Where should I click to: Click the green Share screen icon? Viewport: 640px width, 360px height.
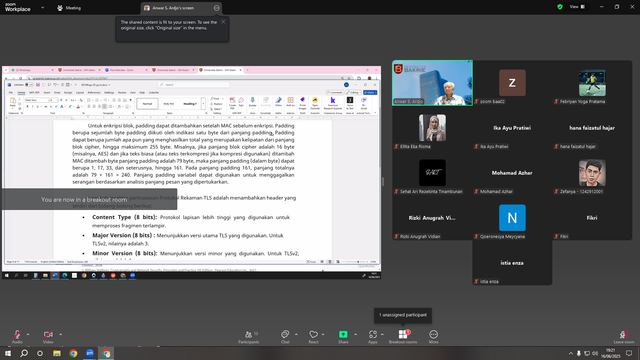click(x=343, y=334)
